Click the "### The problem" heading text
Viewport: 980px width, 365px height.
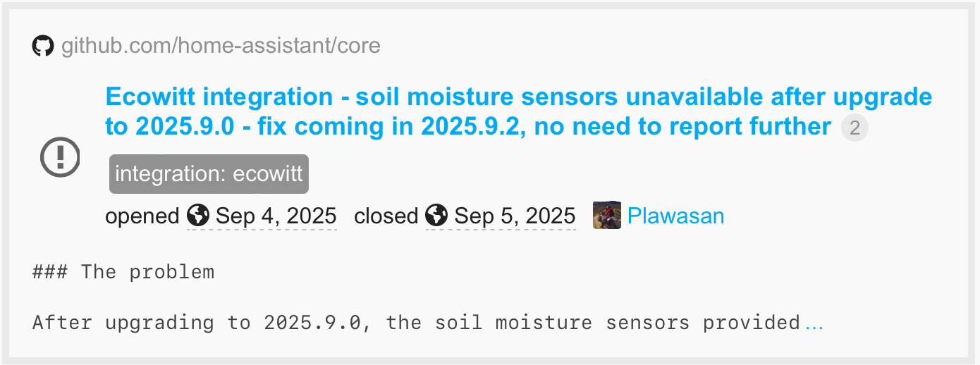click(x=123, y=272)
